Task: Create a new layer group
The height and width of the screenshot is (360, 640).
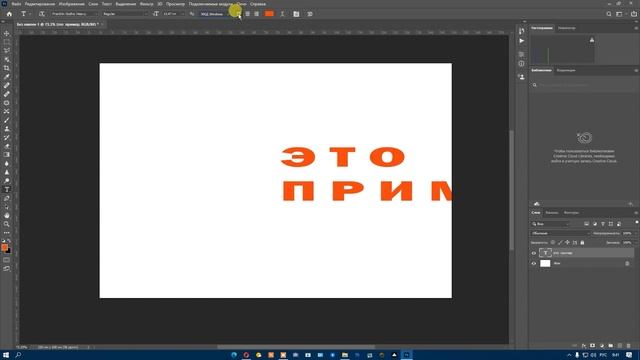Action: (x=611, y=346)
